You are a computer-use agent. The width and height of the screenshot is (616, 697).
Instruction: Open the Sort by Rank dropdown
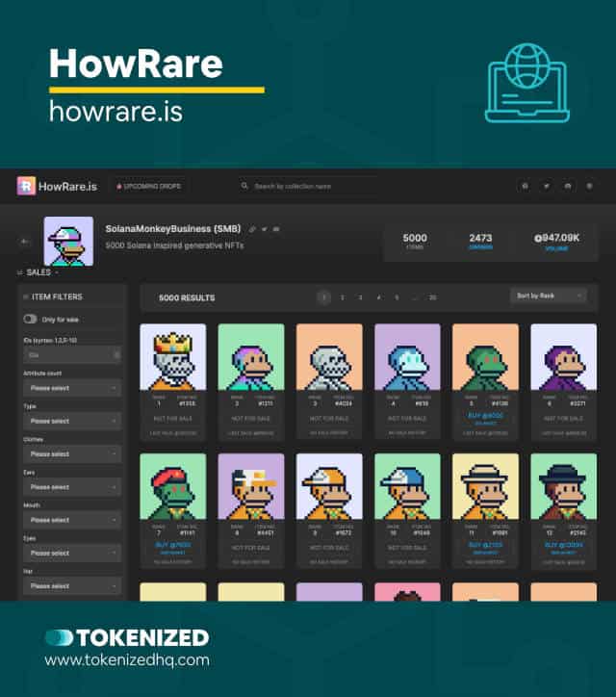tap(549, 297)
